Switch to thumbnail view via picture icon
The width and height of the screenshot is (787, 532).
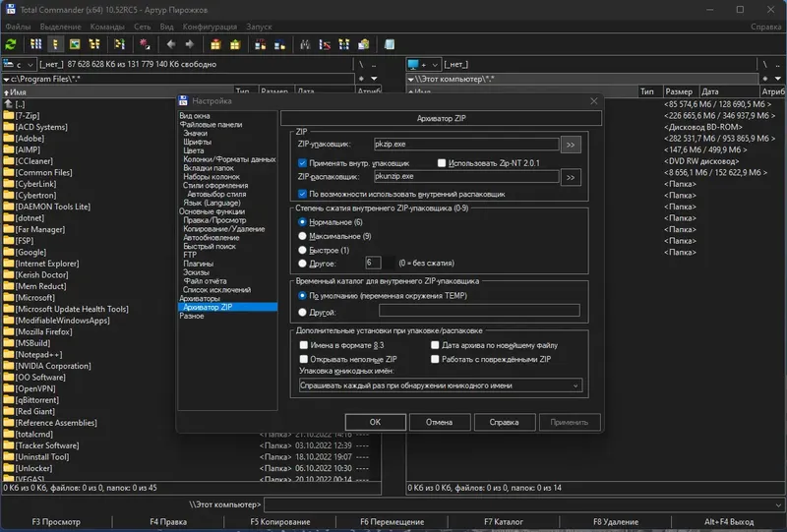75,44
